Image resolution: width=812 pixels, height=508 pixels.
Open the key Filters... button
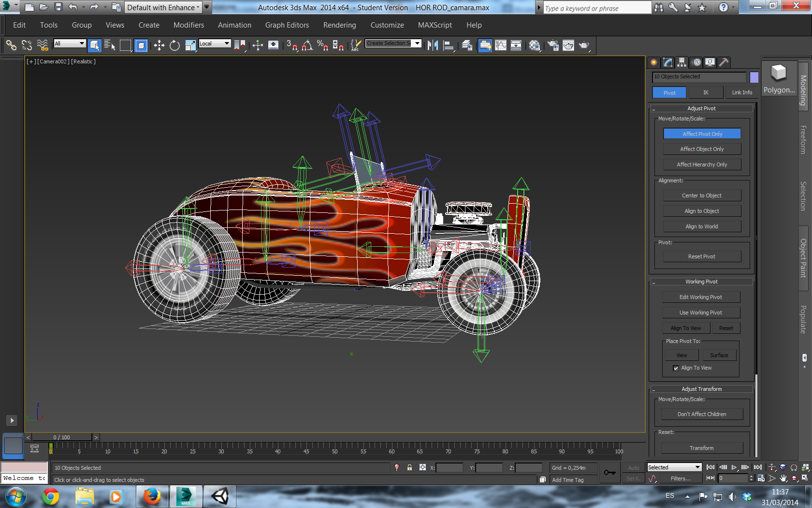coord(681,478)
